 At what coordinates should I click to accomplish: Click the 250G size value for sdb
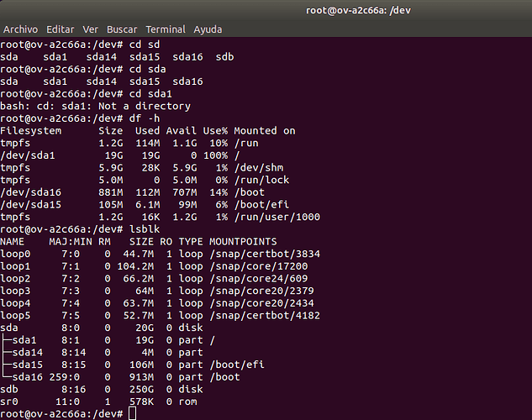coord(143,389)
